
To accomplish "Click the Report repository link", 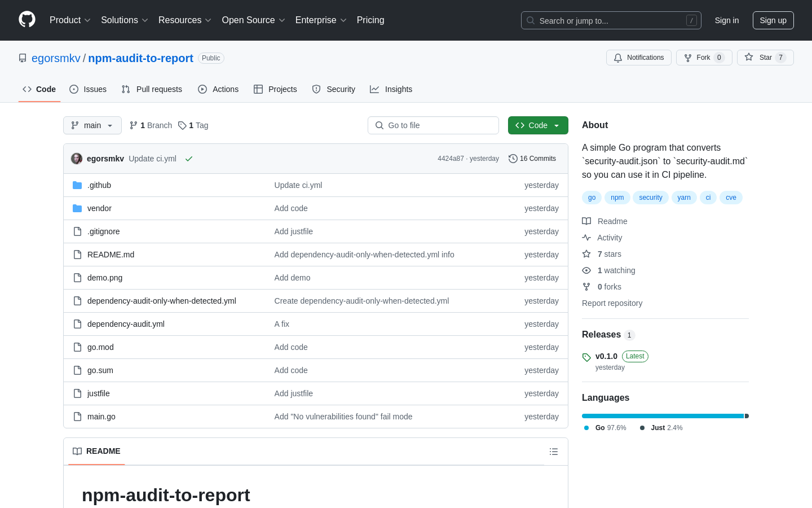I will pos(612,303).
